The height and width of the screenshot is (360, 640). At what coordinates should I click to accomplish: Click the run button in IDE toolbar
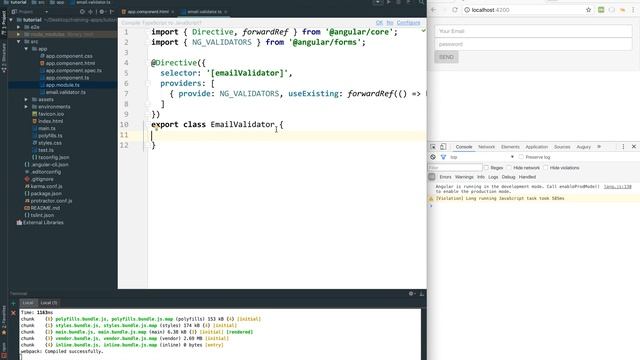388,2
